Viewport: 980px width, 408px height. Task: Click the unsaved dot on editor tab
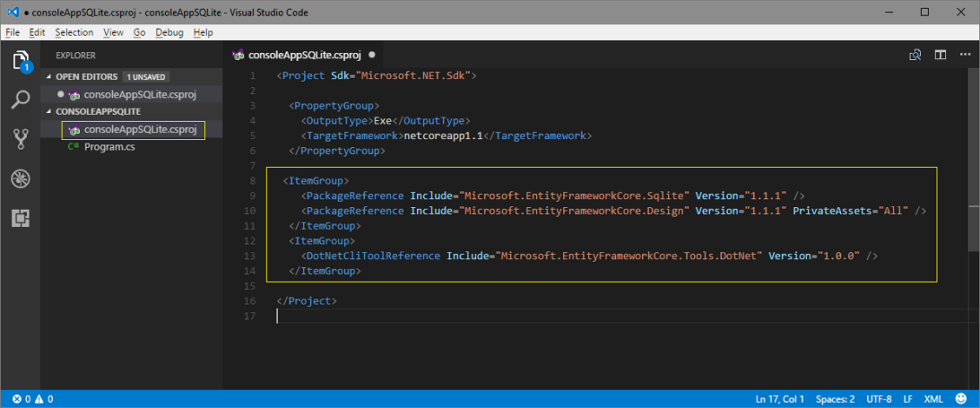(x=372, y=55)
